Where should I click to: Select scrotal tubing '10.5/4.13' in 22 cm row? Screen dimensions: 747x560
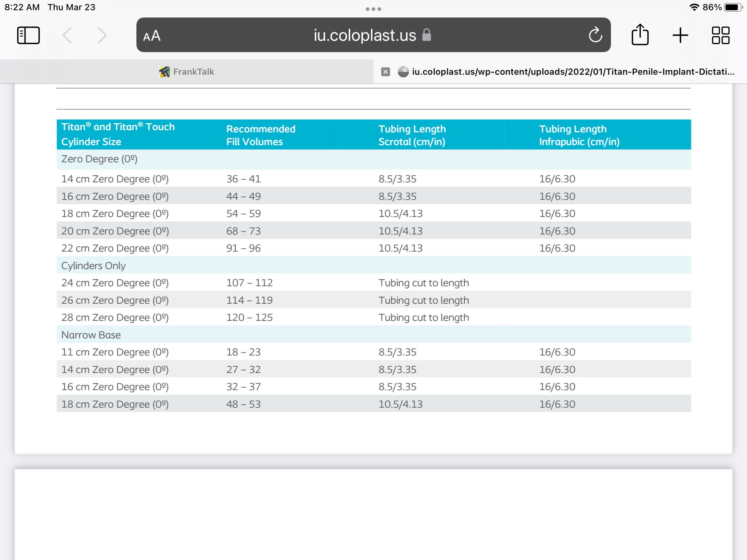click(400, 248)
